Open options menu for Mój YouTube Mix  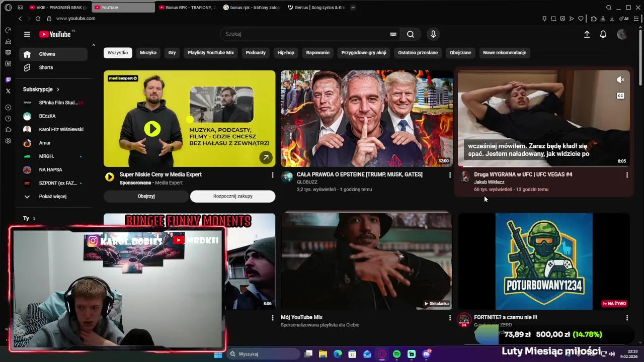(x=450, y=318)
